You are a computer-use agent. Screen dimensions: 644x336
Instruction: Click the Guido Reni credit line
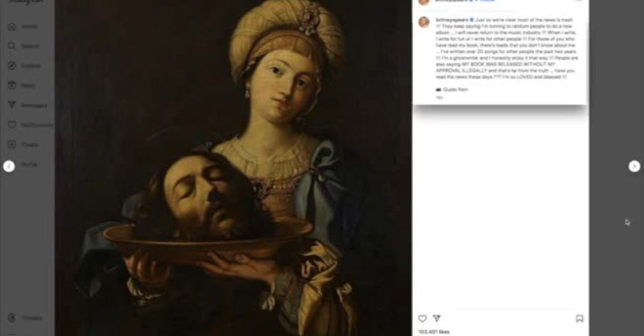click(x=452, y=89)
